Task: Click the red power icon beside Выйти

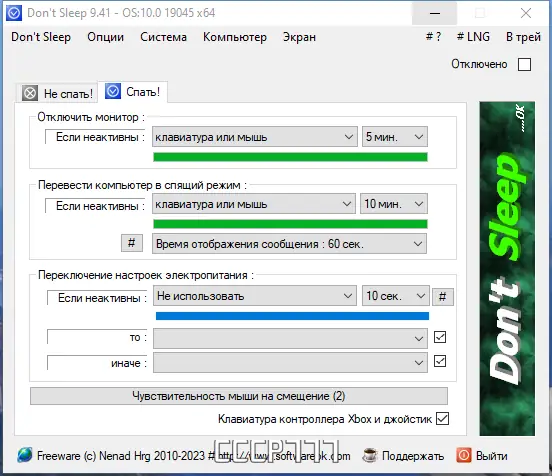Action: click(464, 456)
